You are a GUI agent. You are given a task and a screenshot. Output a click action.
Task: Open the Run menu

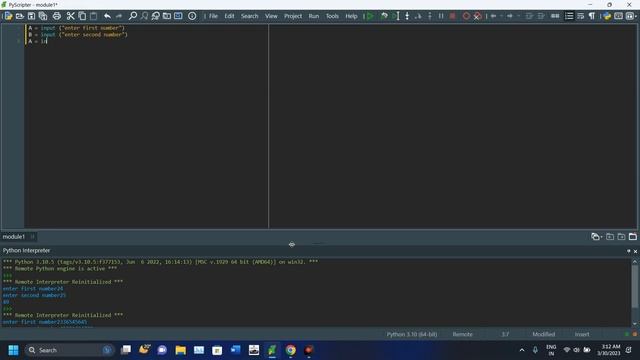point(313,16)
